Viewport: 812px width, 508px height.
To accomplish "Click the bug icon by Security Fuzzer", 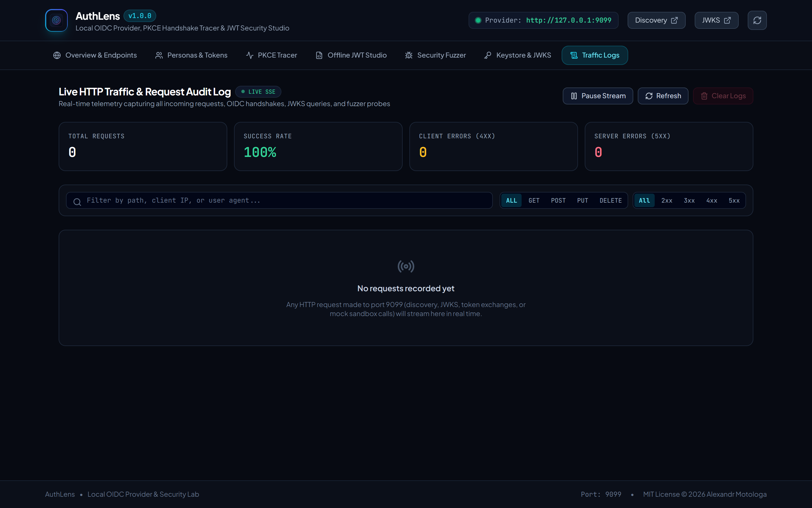I will click(x=409, y=55).
